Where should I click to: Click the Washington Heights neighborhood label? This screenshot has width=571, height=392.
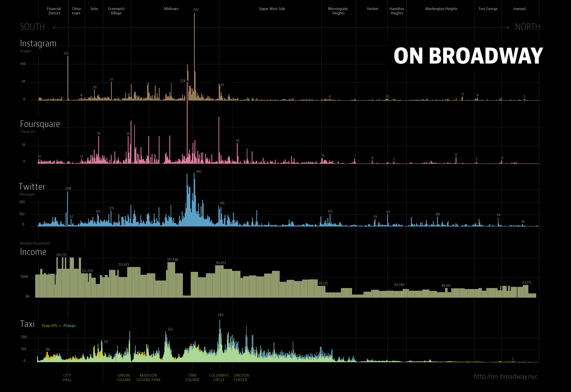point(441,9)
